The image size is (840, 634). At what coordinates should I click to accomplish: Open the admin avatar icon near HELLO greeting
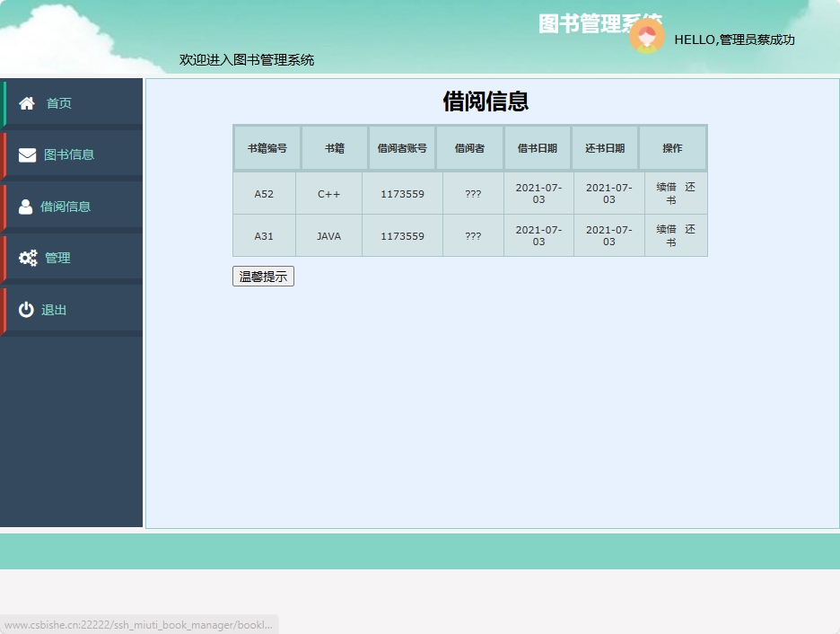(x=647, y=37)
